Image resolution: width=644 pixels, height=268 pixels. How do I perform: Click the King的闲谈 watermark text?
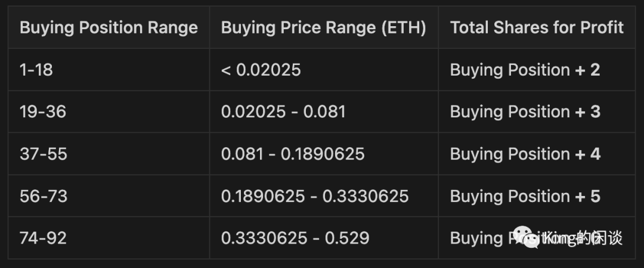click(584, 238)
